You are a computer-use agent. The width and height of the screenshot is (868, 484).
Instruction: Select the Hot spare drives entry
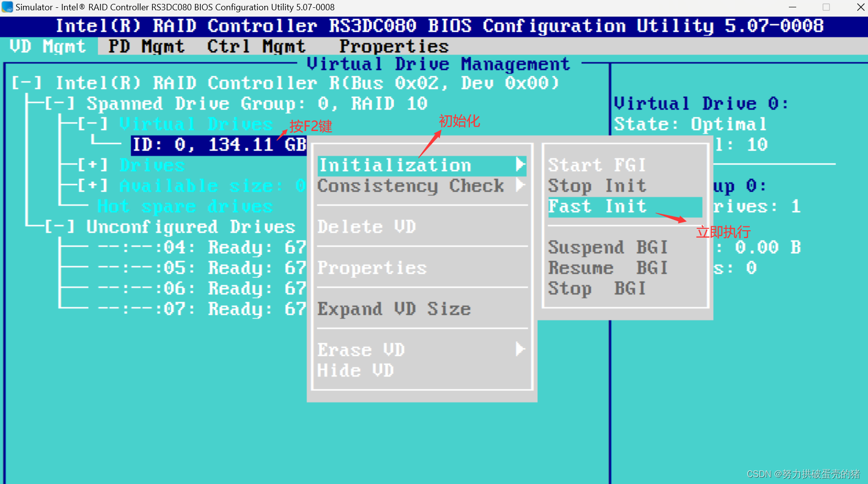[185, 206]
